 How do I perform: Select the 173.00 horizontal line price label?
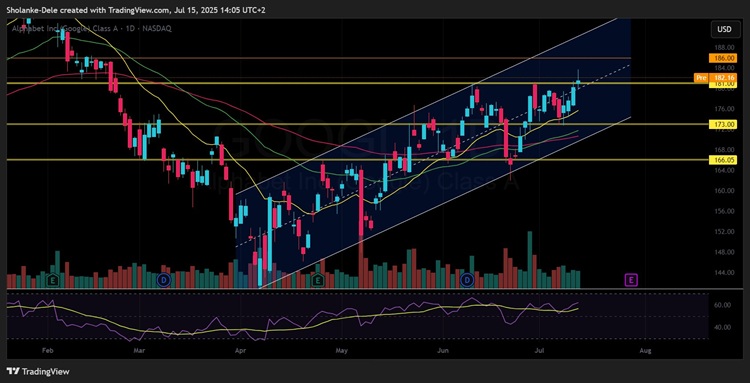pyautogui.click(x=722, y=124)
